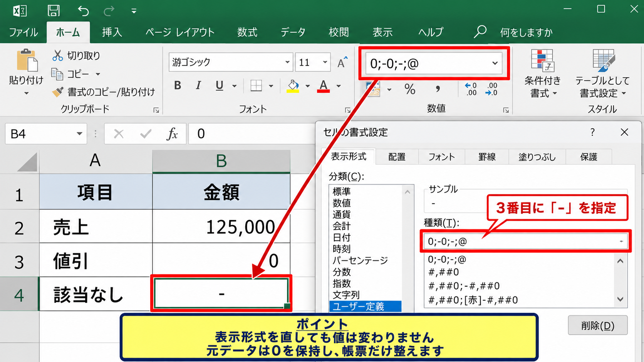This screenshot has width=644, height=362.
Task: Click the Insert Function fx icon
Action: [x=172, y=134]
